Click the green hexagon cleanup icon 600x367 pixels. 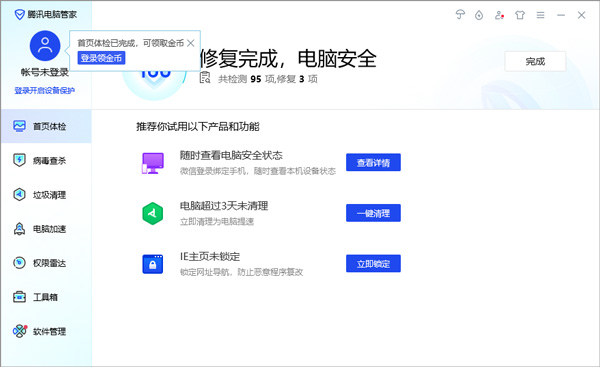pyautogui.click(x=153, y=213)
